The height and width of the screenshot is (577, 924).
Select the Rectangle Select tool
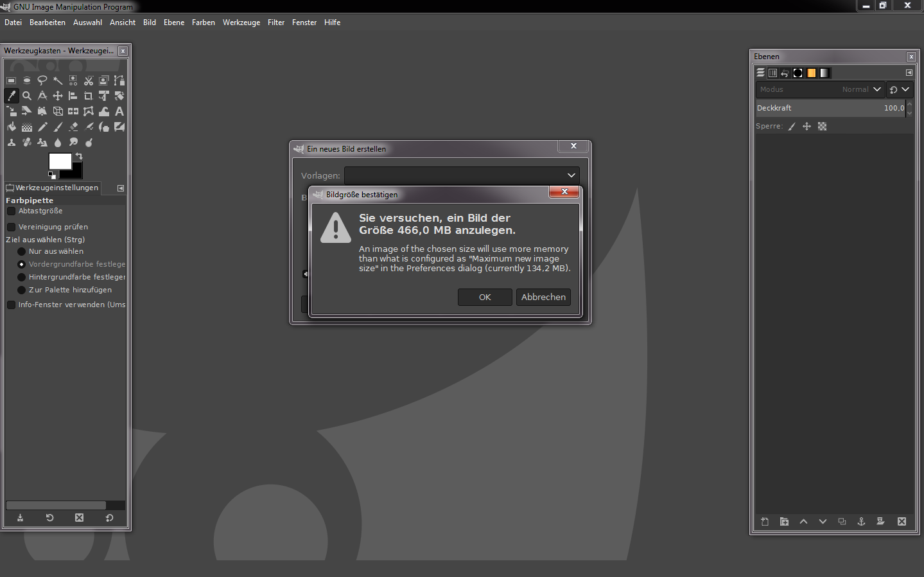(x=12, y=80)
